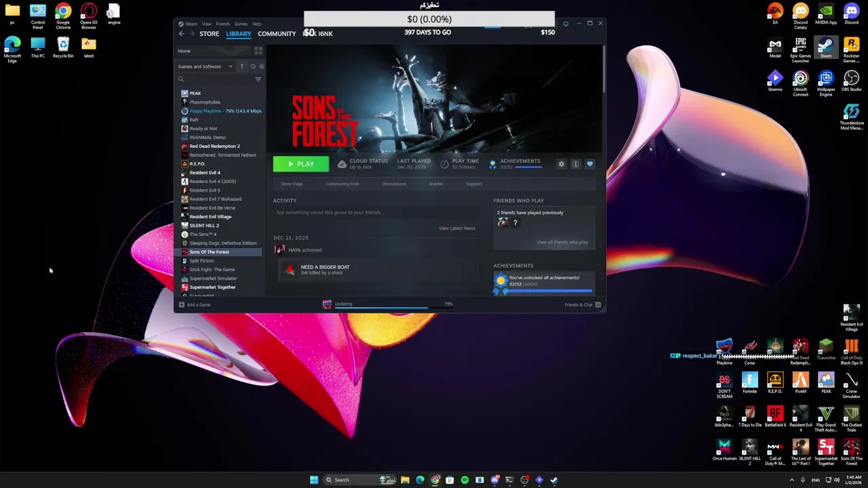Open the Help menu in Steam
Image resolution: width=868 pixels, height=488 pixels.
[x=256, y=24]
